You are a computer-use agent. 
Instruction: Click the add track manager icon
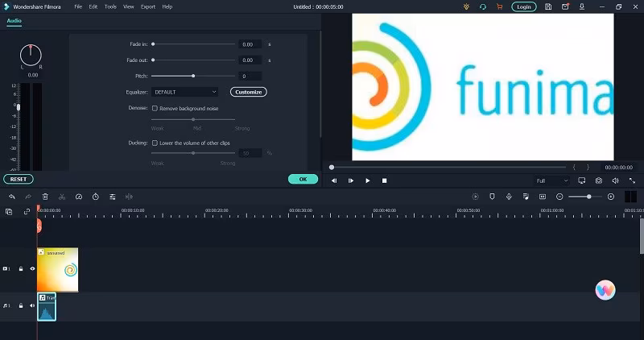click(x=9, y=212)
